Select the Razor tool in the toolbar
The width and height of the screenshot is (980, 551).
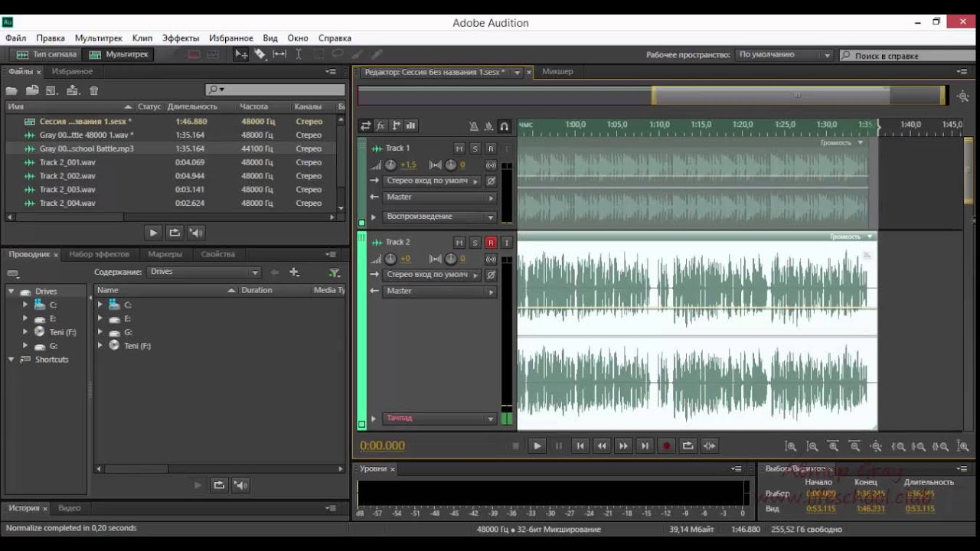(260, 54)
